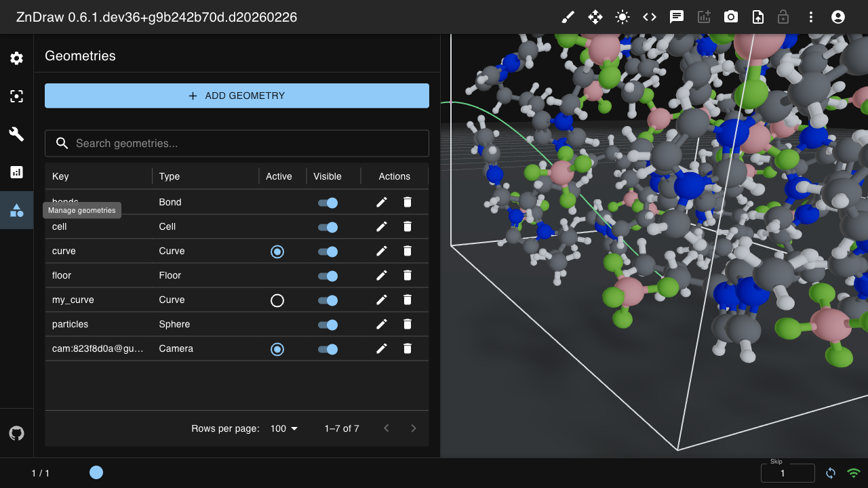Click the Sphere type cell

tap(205, 324)
